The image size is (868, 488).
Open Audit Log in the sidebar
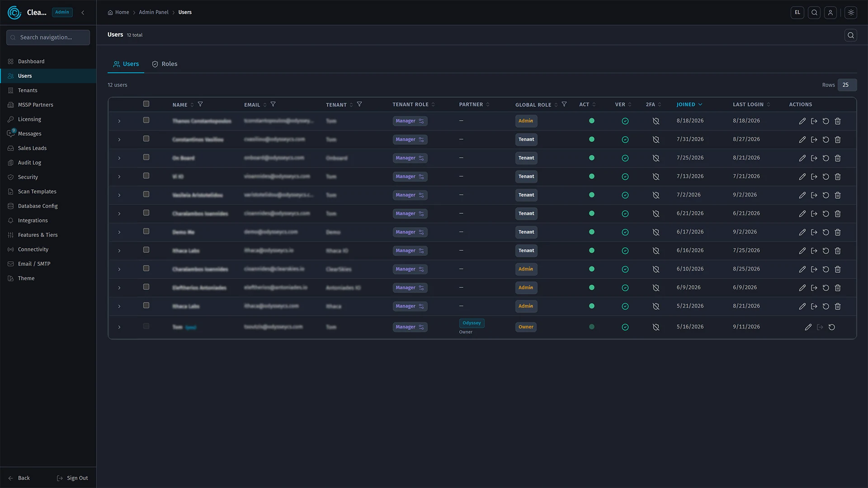pos(48,163)
